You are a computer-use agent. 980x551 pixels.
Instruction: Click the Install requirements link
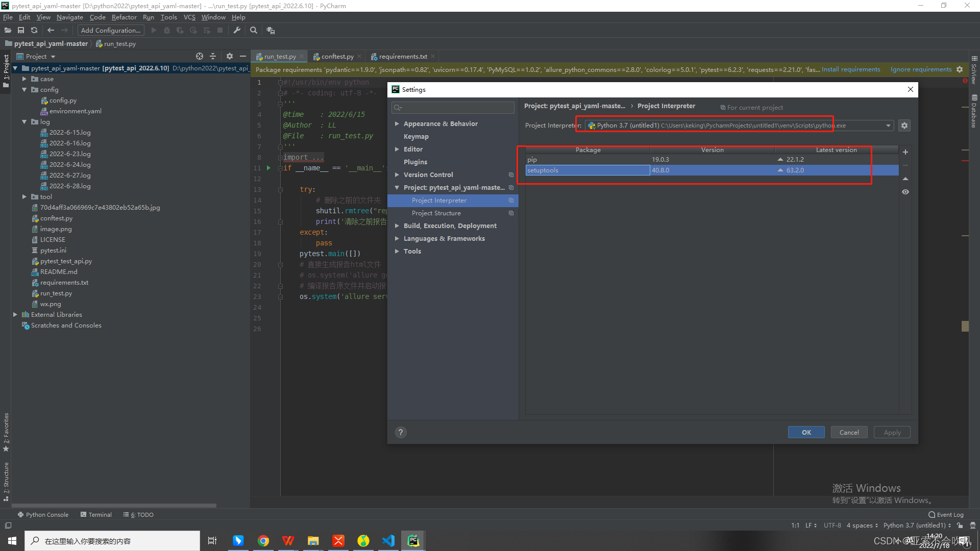pyautogui.click(x=851, y=69)
